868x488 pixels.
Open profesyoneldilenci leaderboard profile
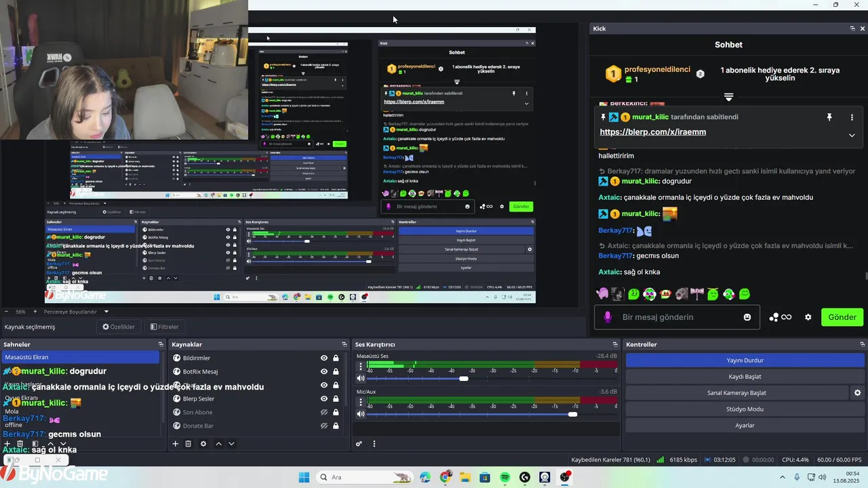(657, 70)
